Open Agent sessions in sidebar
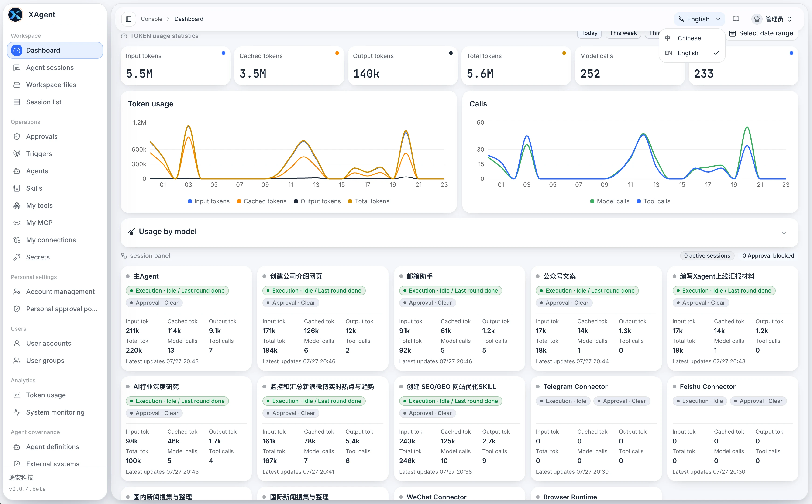The height and width of the screenshot is (504, 812). click(55, 68)
